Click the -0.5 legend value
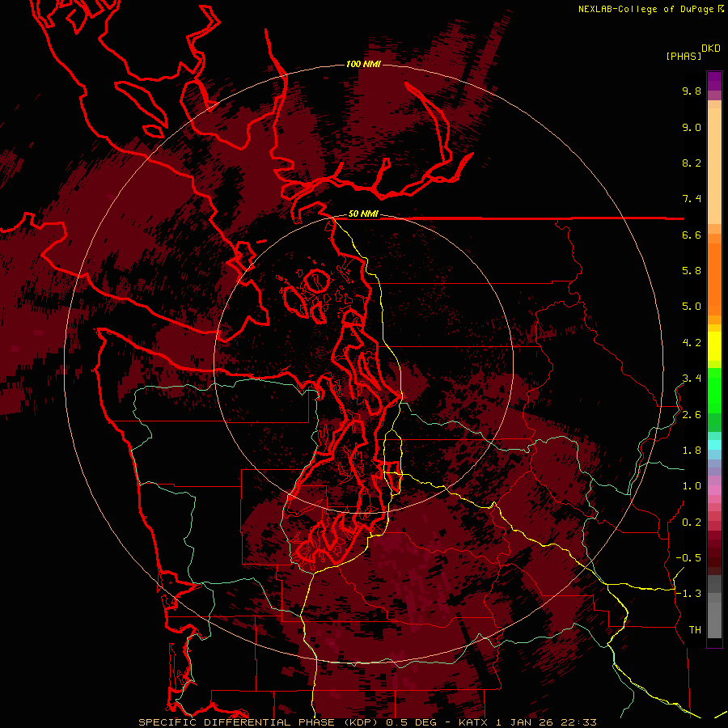728x728 pixels. 688,558
